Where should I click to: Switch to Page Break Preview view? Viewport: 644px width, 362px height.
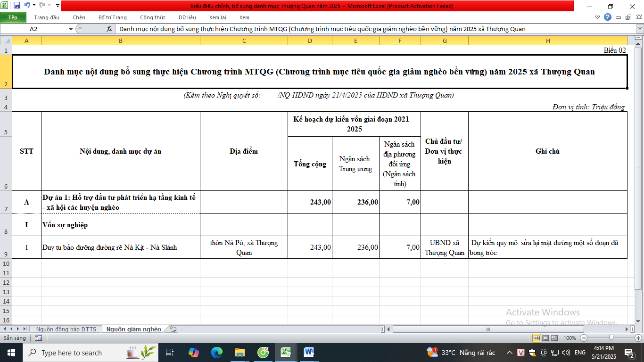(x=553, y=338)
